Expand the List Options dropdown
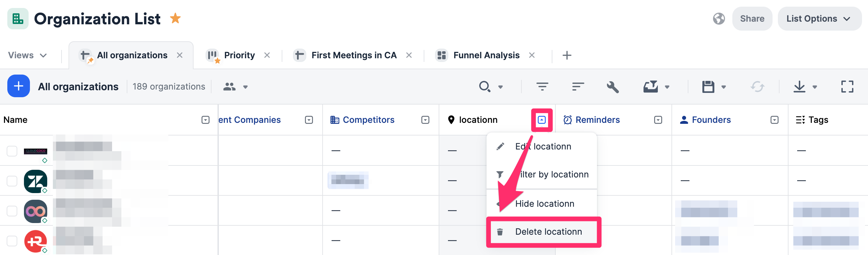868x255 pixels. click(x=819, y=19)
